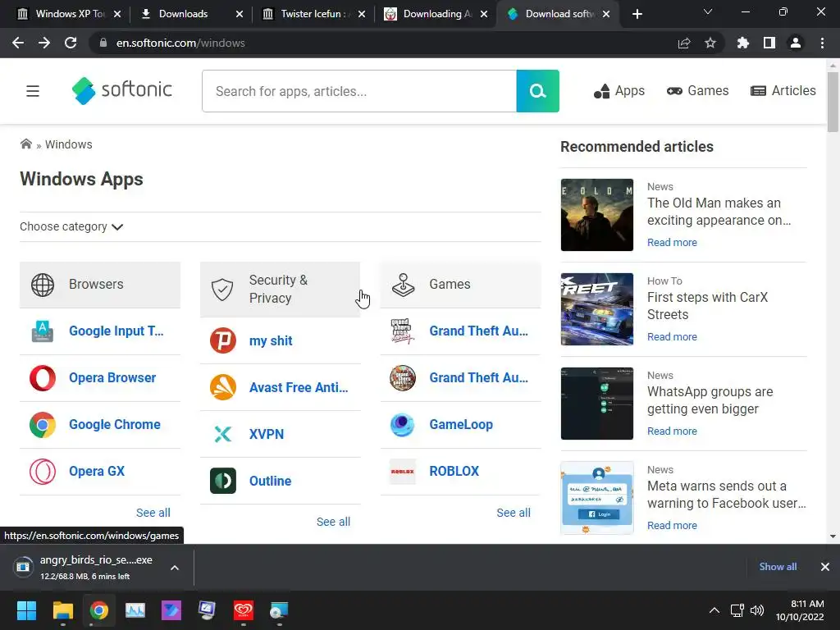Click the Google Chrome app icon in list
The image size is (840, 630).
coord(43,425)
